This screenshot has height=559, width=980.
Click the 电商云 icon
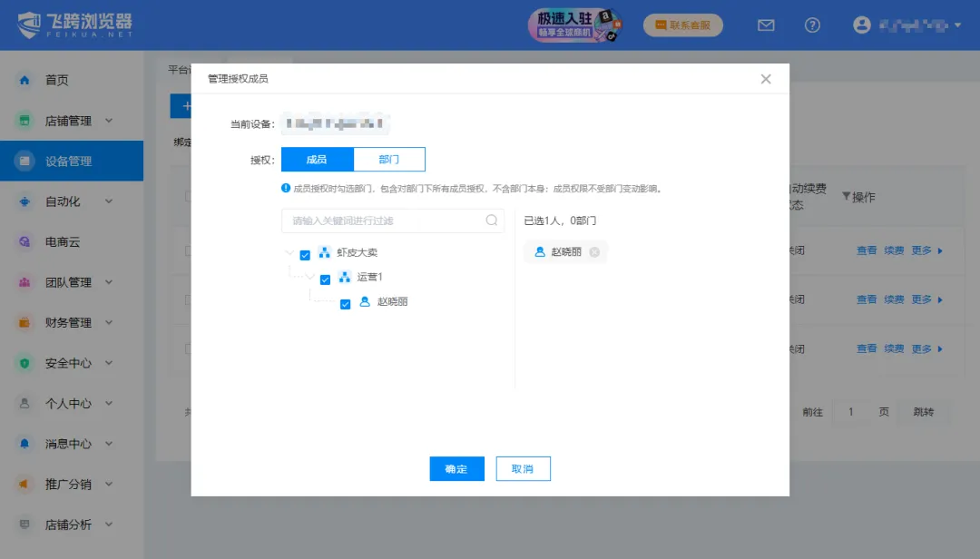(x=24, y=242)
